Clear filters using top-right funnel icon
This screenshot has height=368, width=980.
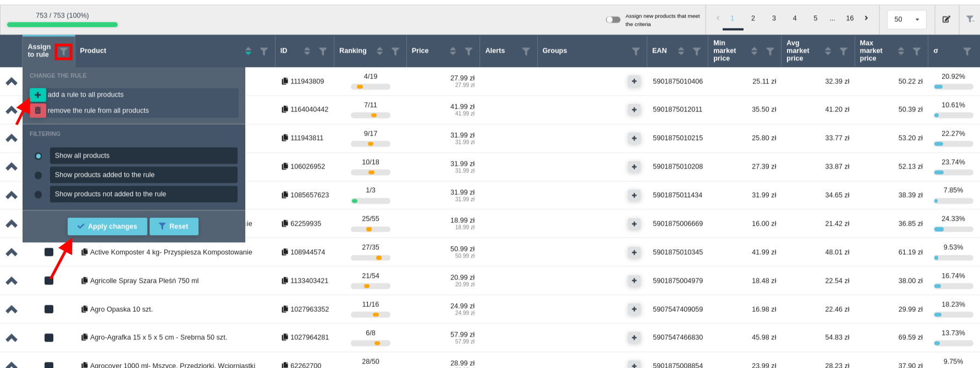(x=970, y=19)
